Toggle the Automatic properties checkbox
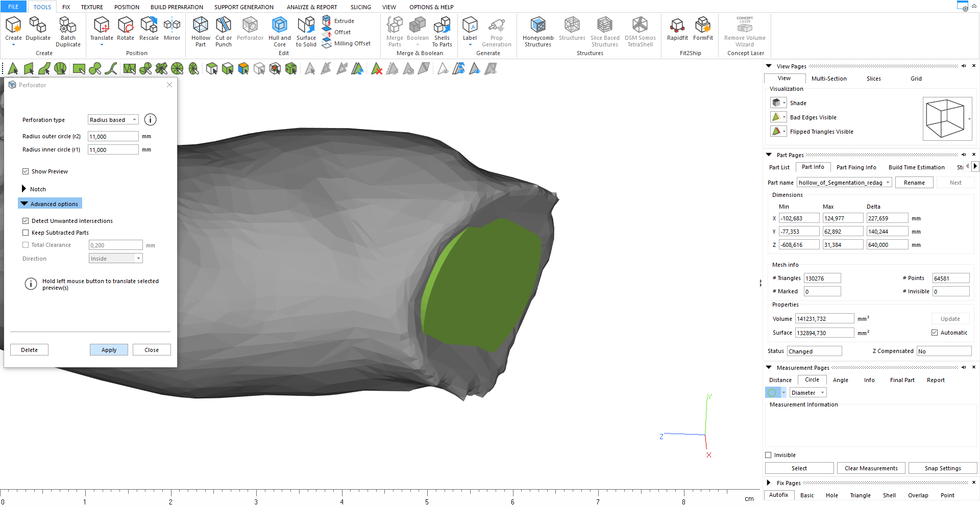 935,333
